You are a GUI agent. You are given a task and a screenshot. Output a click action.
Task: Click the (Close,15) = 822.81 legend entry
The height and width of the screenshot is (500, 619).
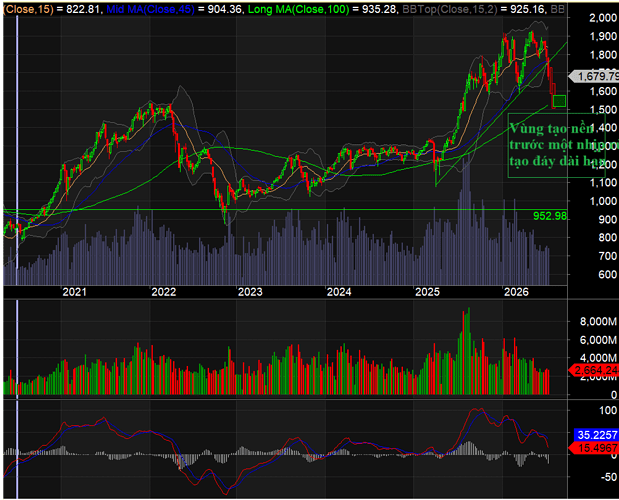tap(52, 9)
